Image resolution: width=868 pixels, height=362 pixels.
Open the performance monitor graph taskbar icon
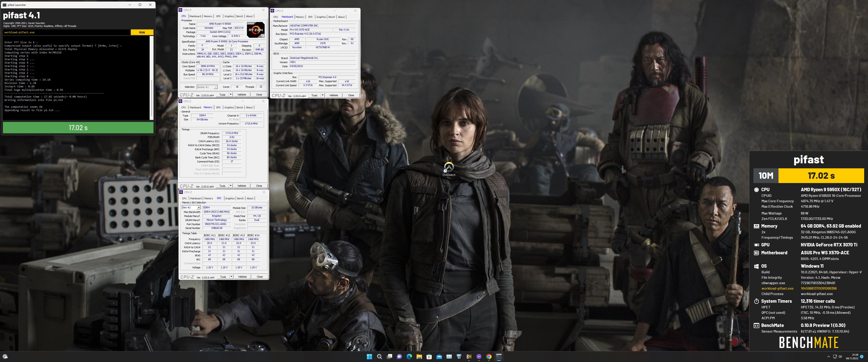449,357
